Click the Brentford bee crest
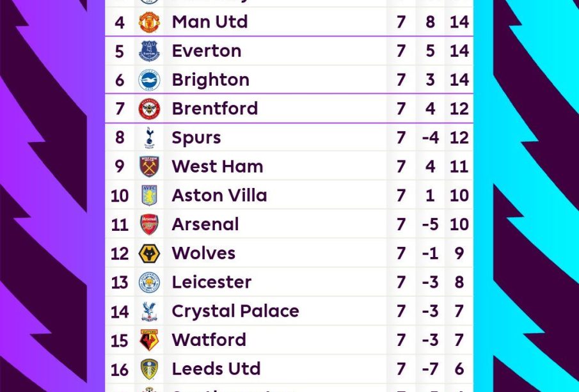This screenshot has width=579, height=392. [149, 109]
